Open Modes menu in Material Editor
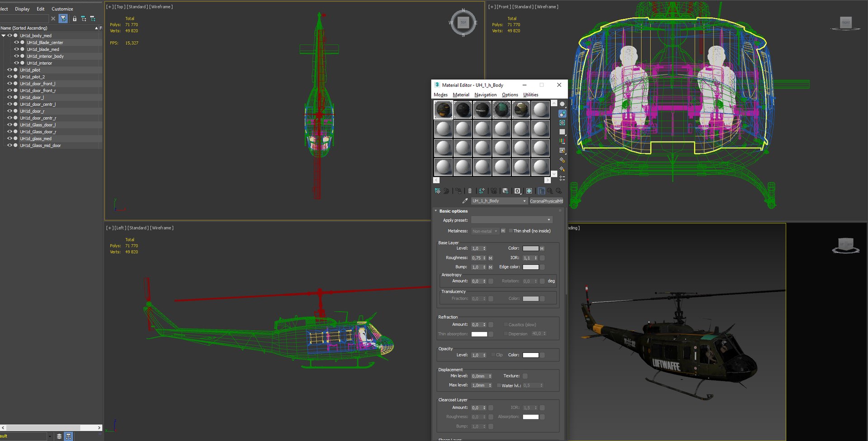 pos(440,95)
